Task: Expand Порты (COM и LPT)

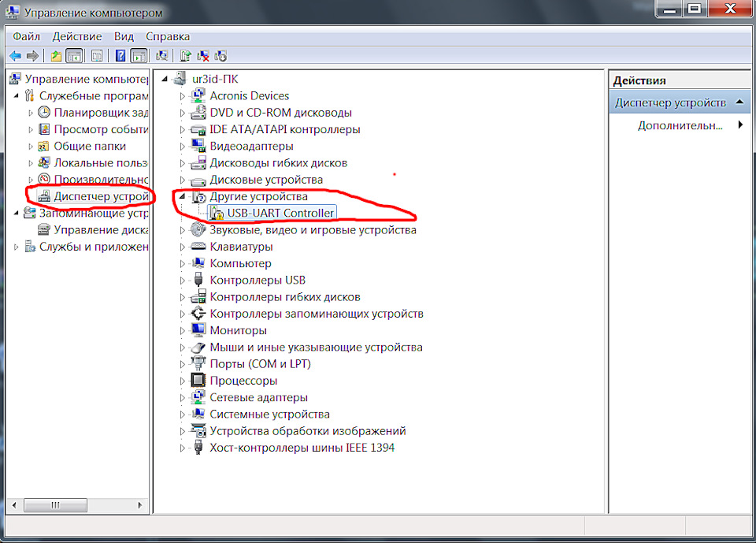Action: pos(182,364)
